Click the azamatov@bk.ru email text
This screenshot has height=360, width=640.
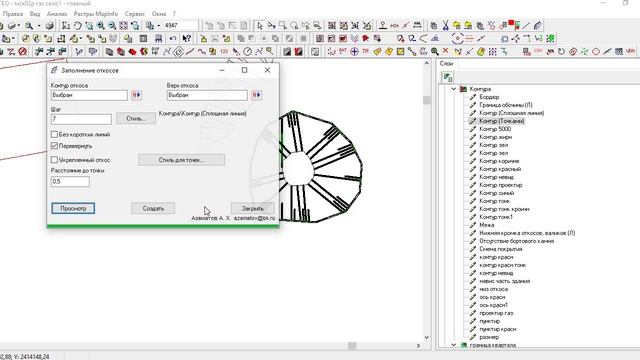pos(254,218)
